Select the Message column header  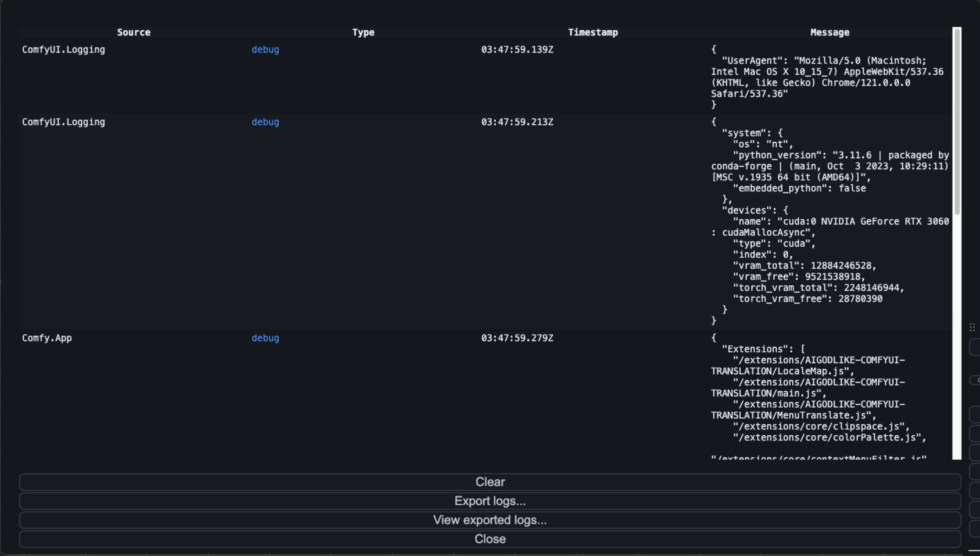coord(830,32)
